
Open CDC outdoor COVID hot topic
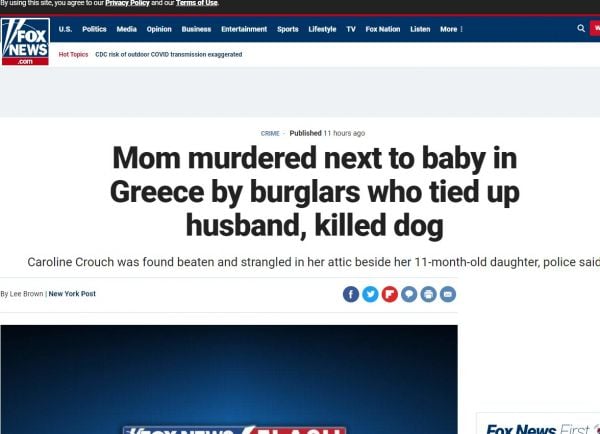point(169,54)
